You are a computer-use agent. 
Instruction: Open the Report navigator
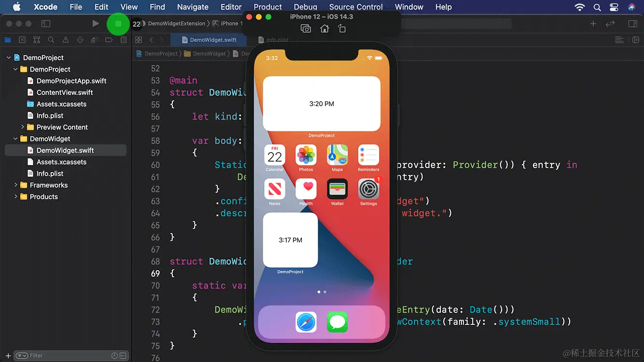click(x=124, y=40)
